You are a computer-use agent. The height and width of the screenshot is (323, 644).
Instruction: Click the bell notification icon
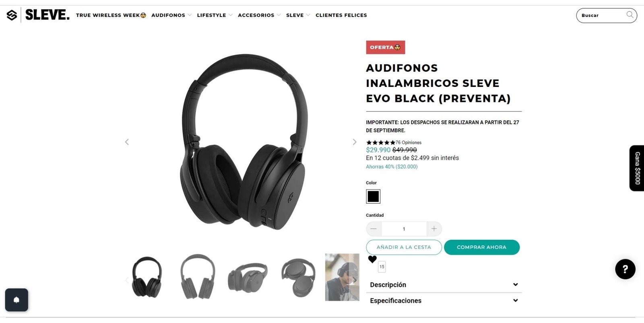17,300
